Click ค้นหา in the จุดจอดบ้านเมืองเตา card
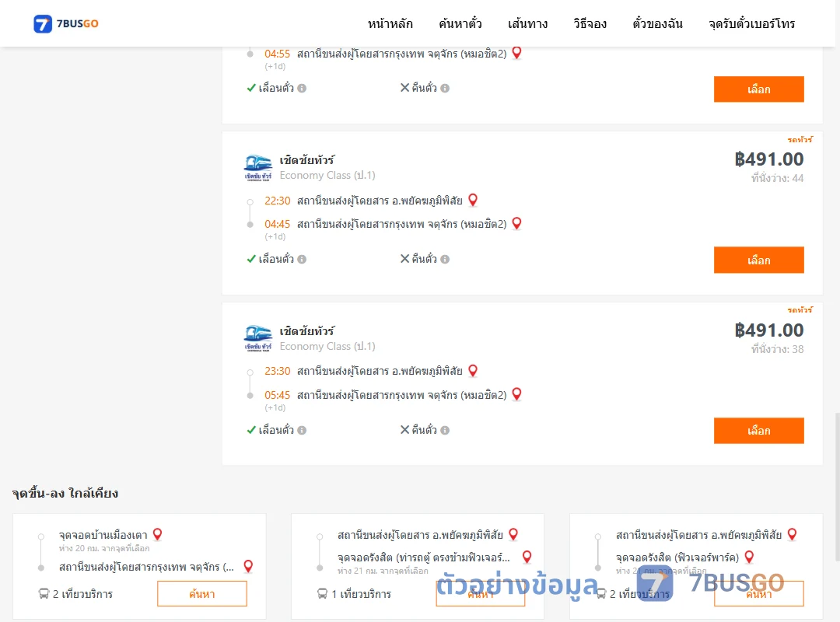Viewport: 840px width, 622px height. click(x=202, y=593)
